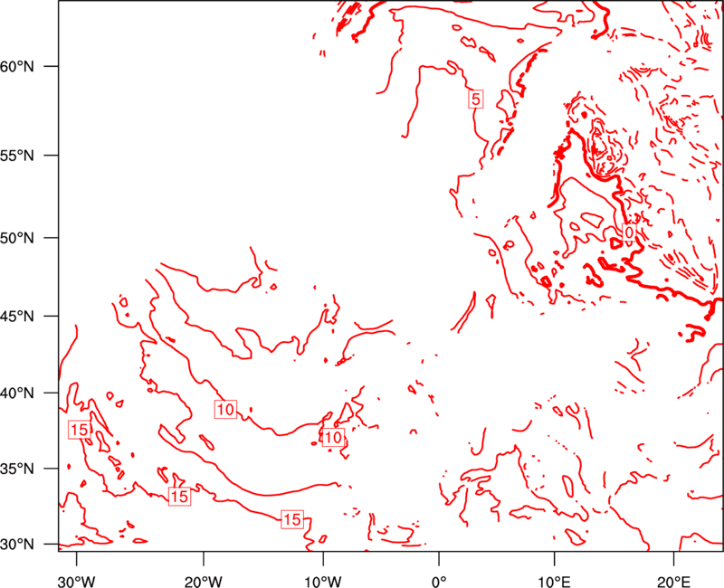Click the boxed contour label 0 on thick line
The width and height of the screenshot is (724, 588).
point(629,232)
